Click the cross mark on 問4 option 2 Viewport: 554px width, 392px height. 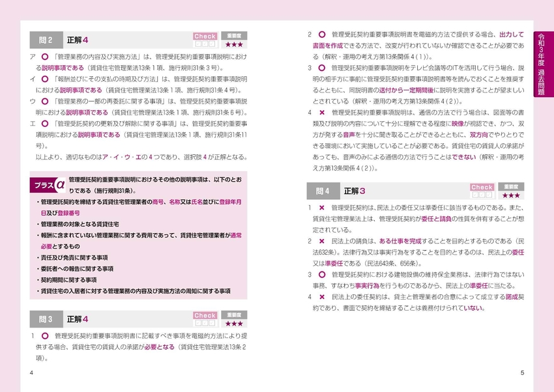tap(321, 242)
